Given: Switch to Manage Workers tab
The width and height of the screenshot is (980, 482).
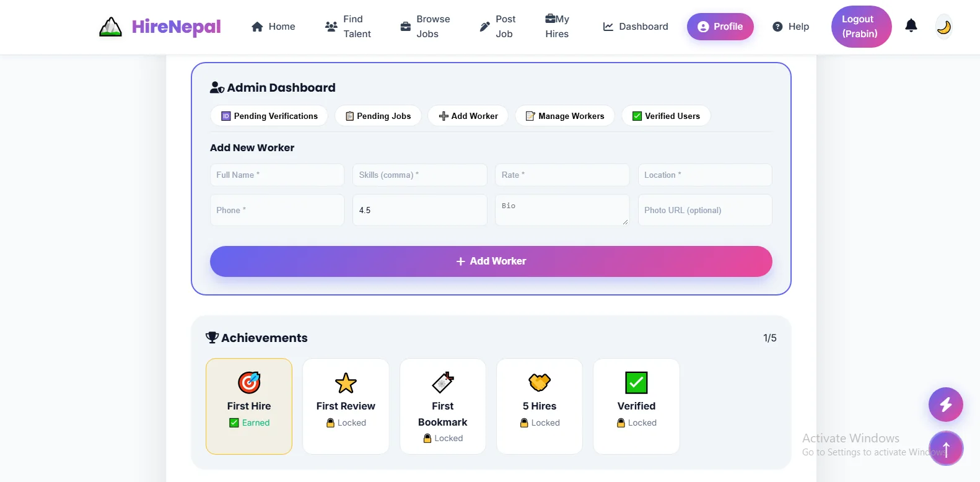Looking at the screenshot, I should pyautogui.click(x=565, y=116).
